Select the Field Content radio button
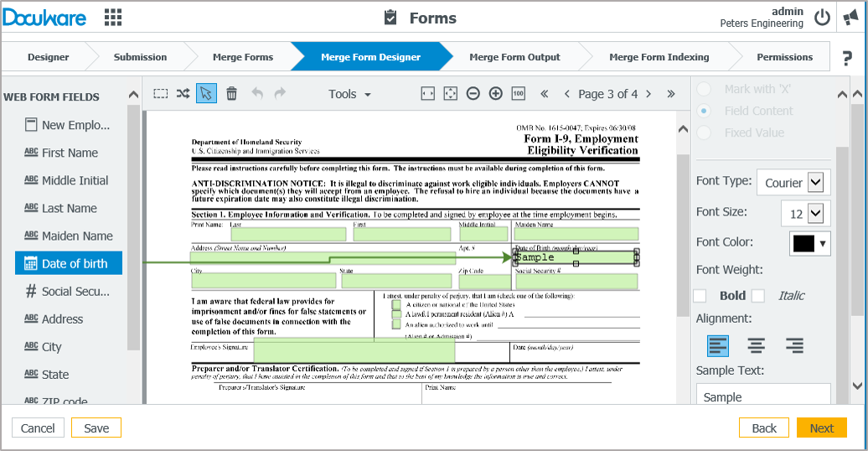The image size is (868, 451). [x=705, y=111]
